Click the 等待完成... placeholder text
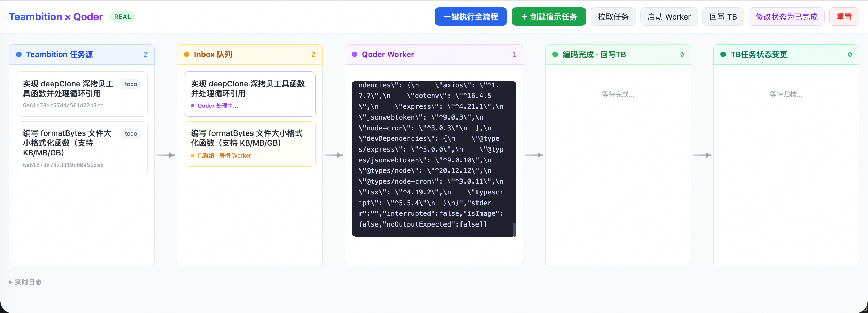Screen dimensions: 868x313 (x=618, y=94)
